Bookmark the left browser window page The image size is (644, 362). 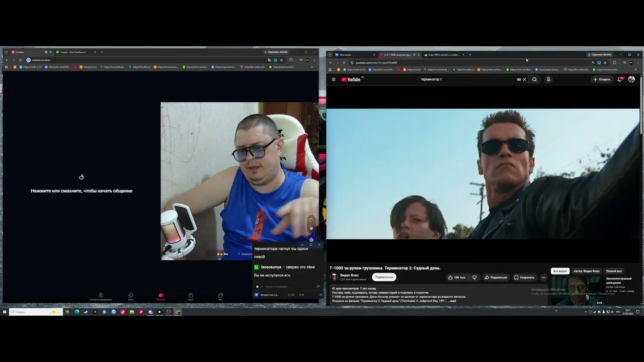pos(282,60)
